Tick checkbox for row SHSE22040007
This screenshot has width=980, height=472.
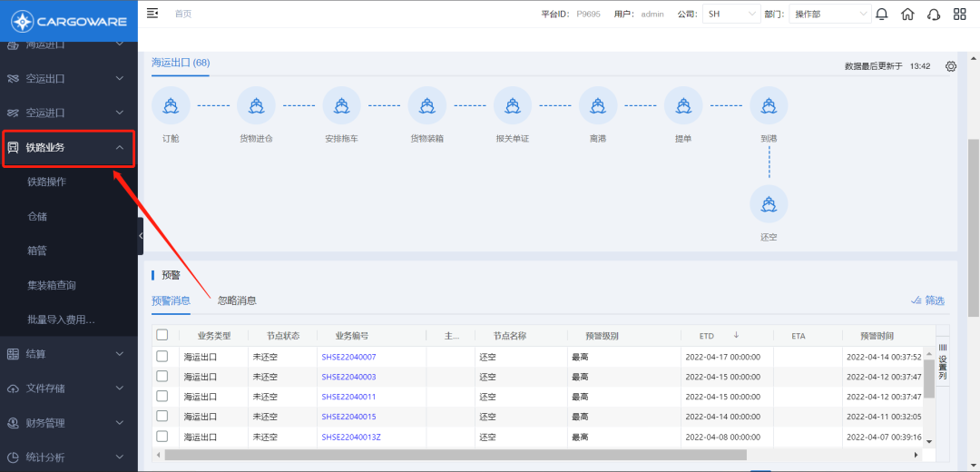click(x=162, y=357)
